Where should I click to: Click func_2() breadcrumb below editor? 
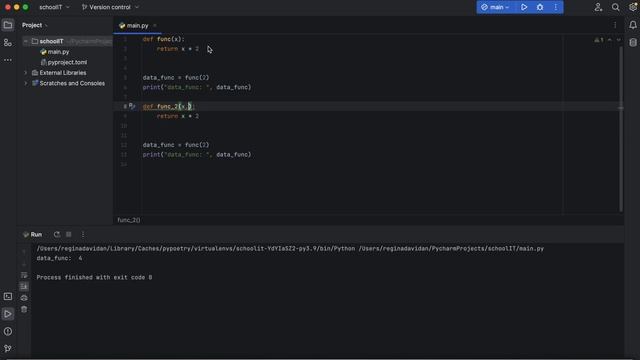coord(129,220)
